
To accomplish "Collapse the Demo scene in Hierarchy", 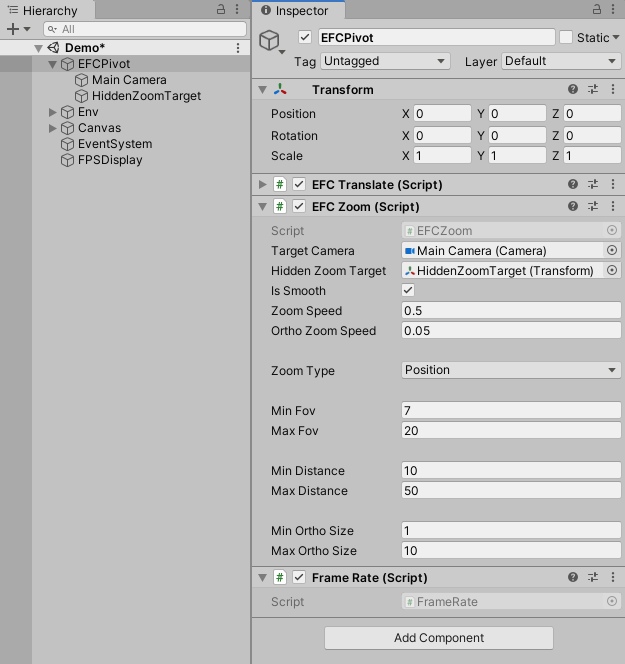I will point(38,48).
